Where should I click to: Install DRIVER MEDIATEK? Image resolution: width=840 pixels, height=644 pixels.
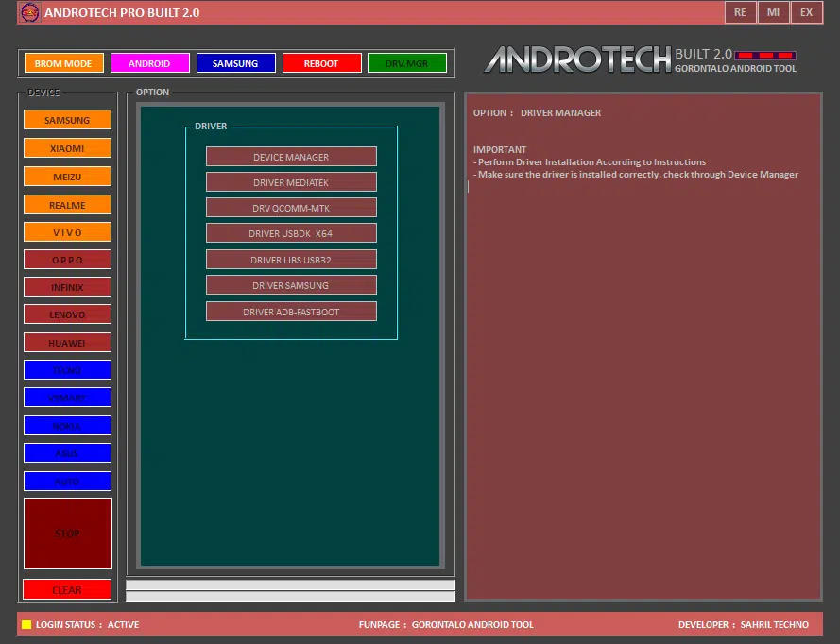(291, 182)
